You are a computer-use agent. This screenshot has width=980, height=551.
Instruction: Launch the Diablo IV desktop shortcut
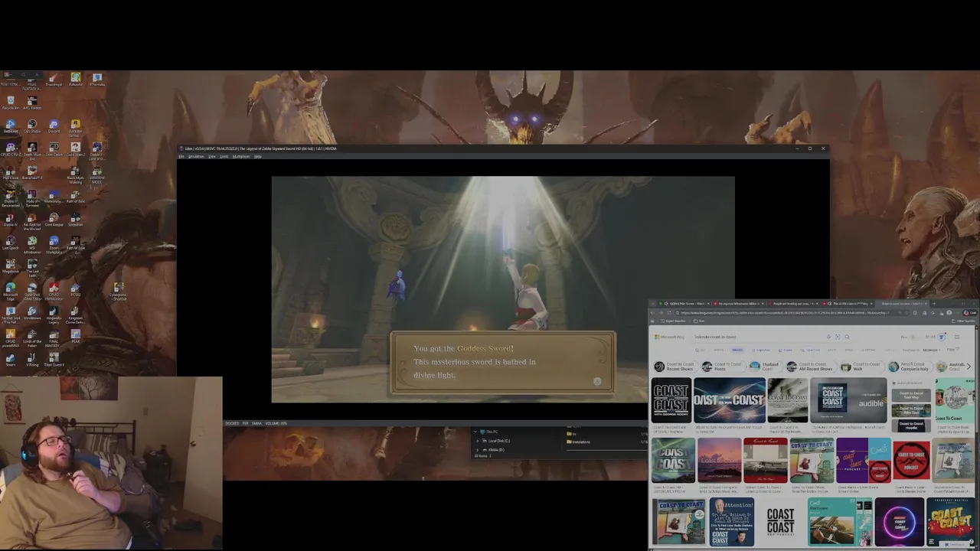(11, 220)
